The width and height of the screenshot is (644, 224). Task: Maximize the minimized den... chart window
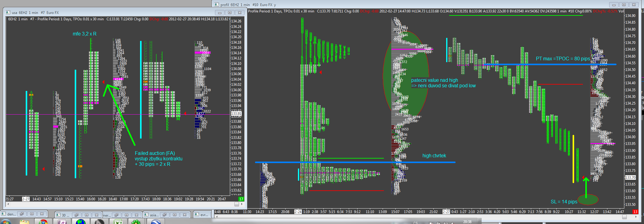(x=32, y=214)
